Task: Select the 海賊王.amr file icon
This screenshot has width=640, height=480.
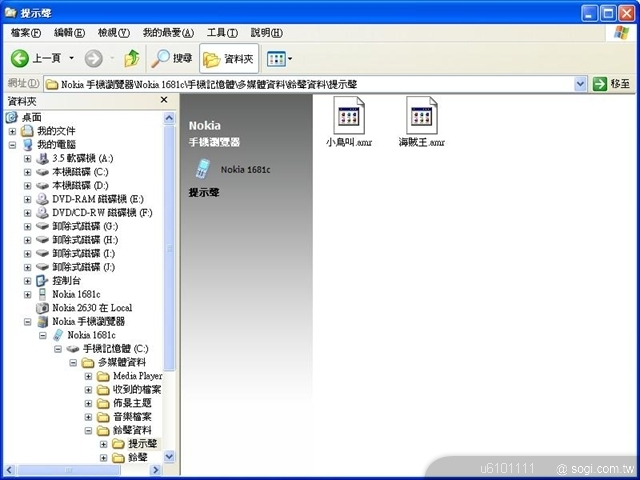Action: 422,116
